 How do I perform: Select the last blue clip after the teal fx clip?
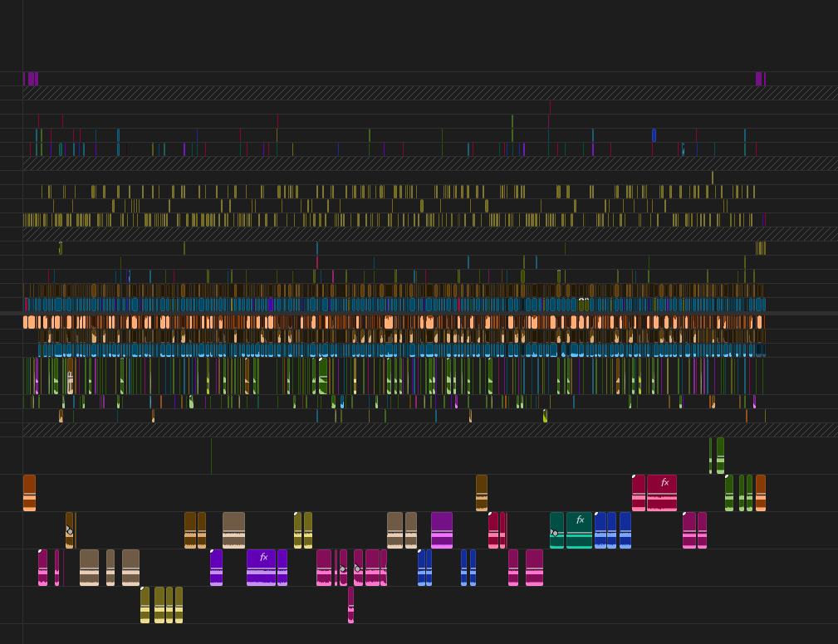tap(625, 530)
